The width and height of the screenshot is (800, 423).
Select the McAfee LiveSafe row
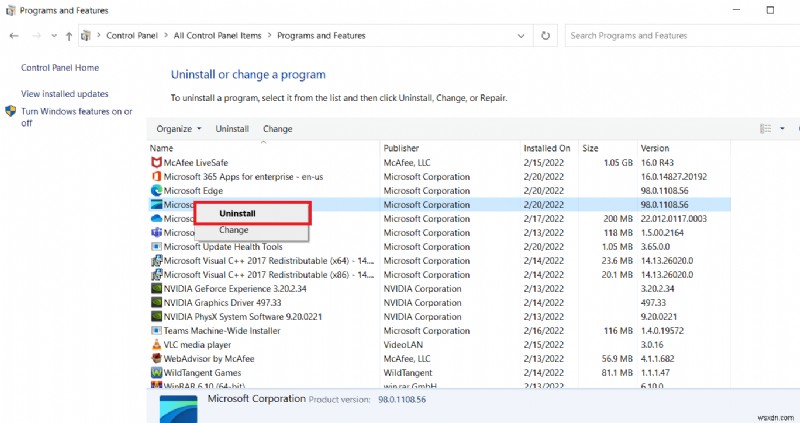pos(439,162)
